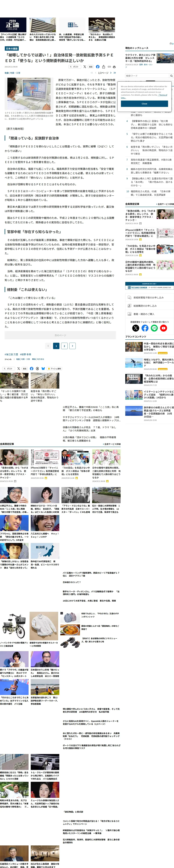174x868 pixels.
Task: Click the Facebook icon next to Threads icon
Action: [31, 369]
